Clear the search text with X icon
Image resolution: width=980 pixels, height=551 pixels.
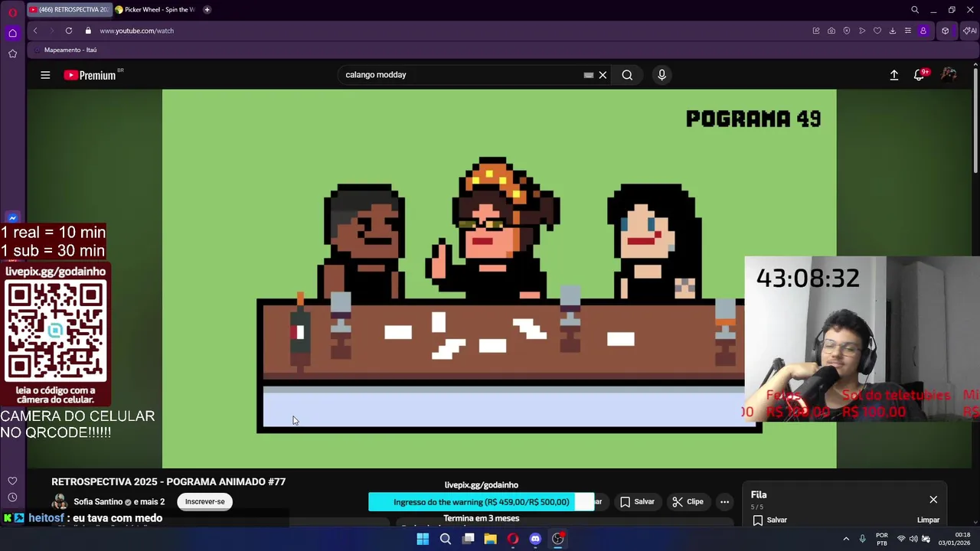[x=603, y=75]
